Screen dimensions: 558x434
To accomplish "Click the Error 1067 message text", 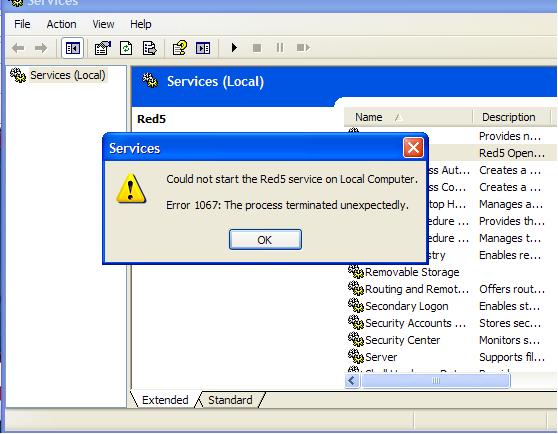I will tap(287, 205).
